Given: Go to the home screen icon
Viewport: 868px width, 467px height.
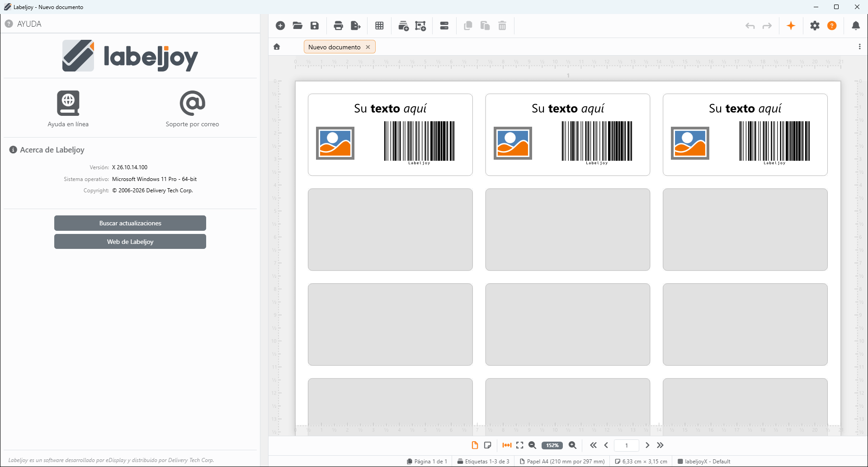Looking at the screenshot, I should 277,47.
